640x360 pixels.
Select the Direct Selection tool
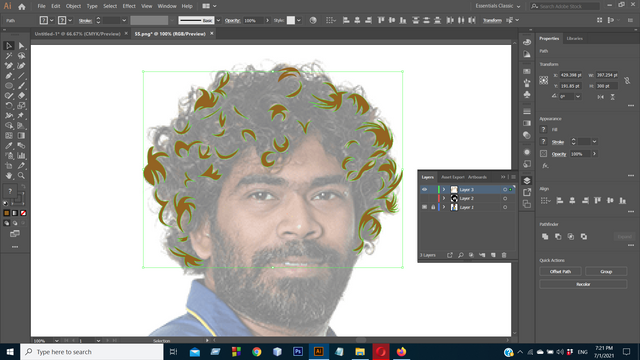[21, 46]
